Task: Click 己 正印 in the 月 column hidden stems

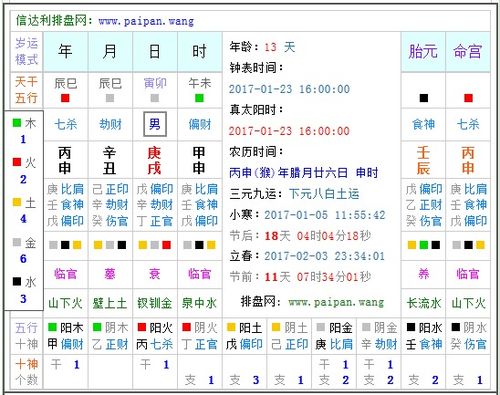Action: [110, 189]
